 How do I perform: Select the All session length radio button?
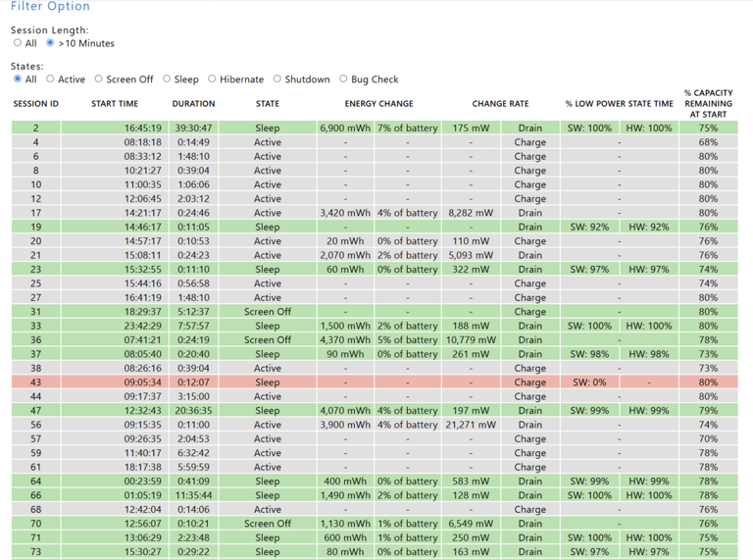[x=18, y=43]
